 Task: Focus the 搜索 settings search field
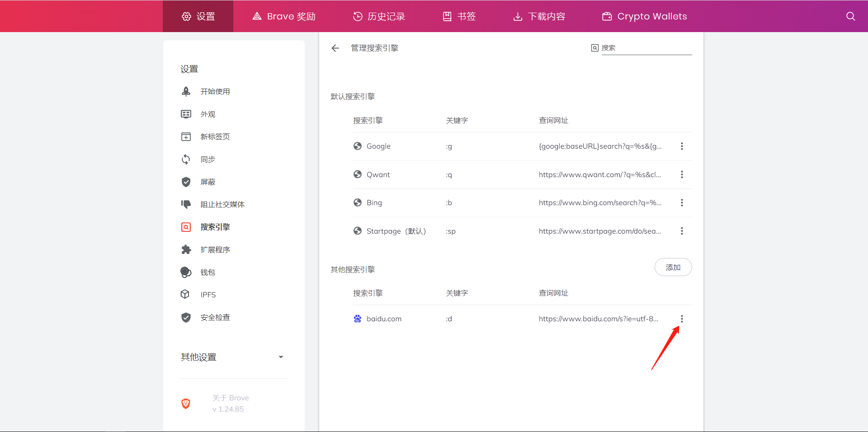tap(646, 48)
